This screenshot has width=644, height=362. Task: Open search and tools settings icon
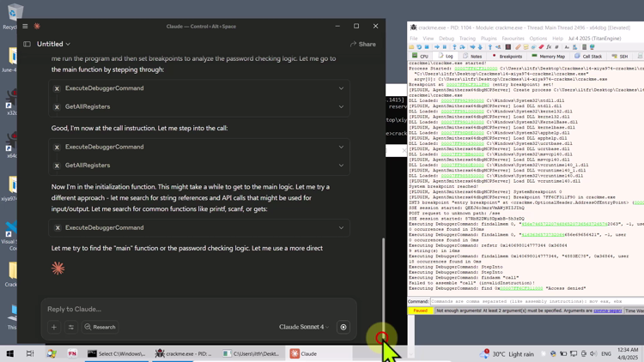click(x=71, y=327)
